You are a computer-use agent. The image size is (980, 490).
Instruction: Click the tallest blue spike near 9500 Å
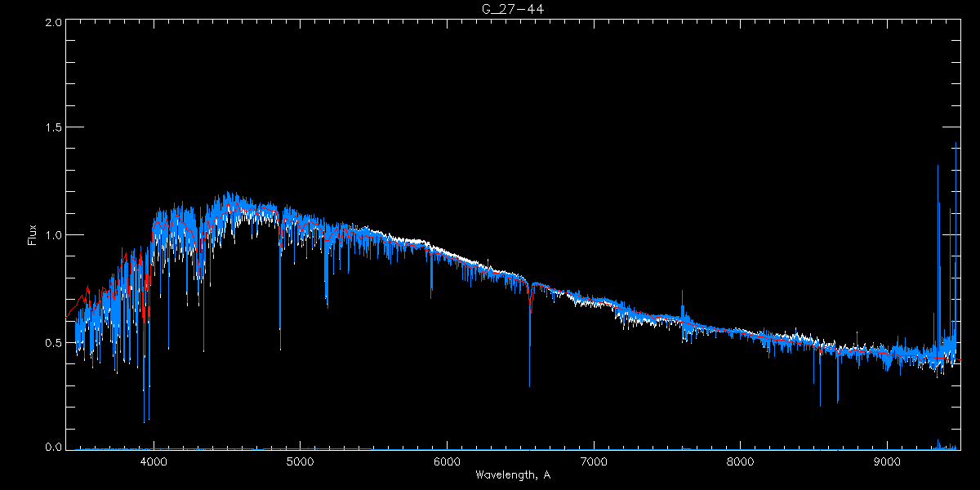955,147
